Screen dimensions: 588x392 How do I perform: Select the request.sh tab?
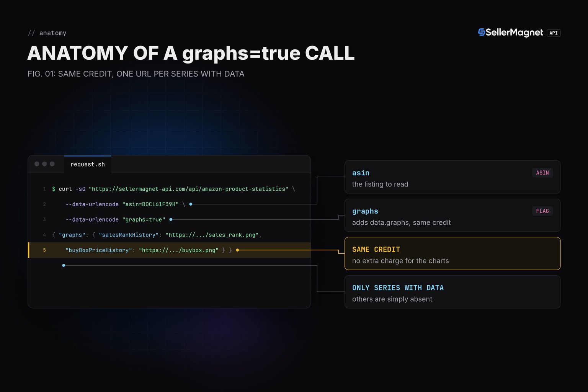[x=88, y=164]
